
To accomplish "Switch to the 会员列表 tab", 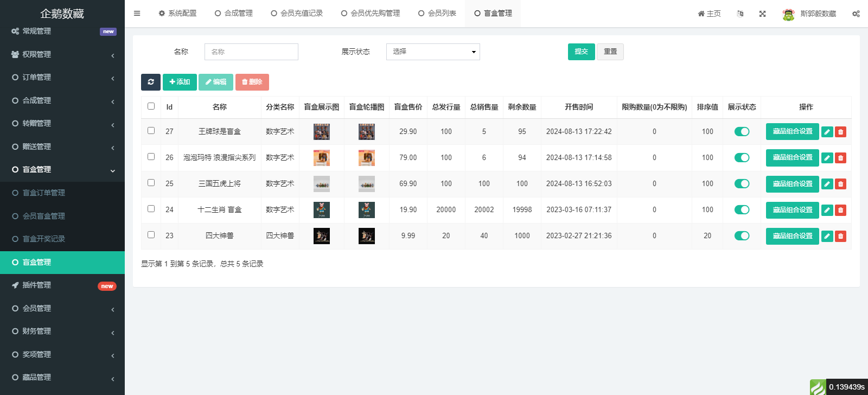I will point(437,14).
